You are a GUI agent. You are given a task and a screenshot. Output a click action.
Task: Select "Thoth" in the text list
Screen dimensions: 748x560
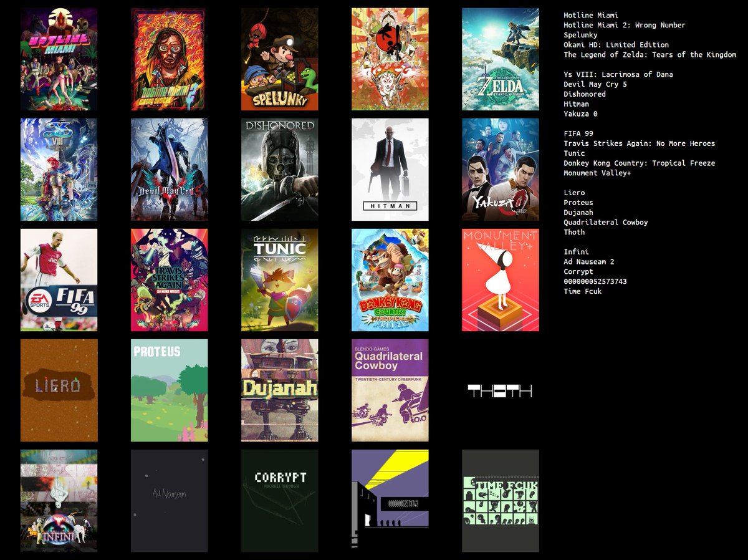574,233
